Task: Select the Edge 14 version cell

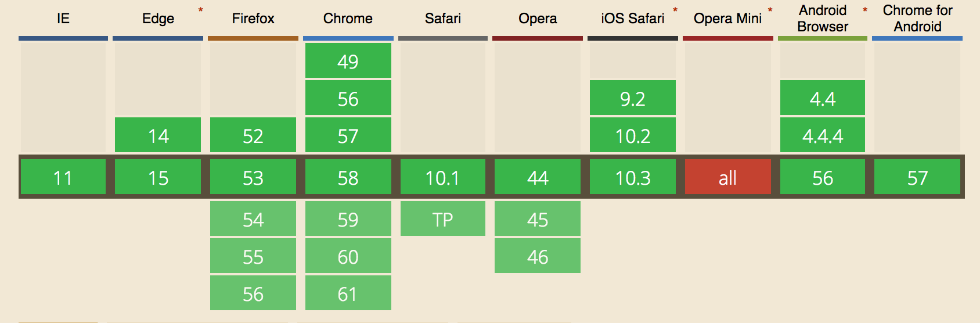Action: pos(158,135)
